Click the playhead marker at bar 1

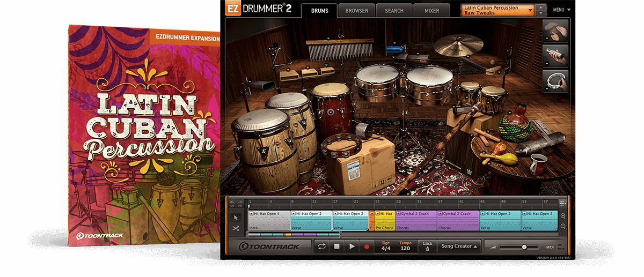pyautogui.click(x=248, y=206)
